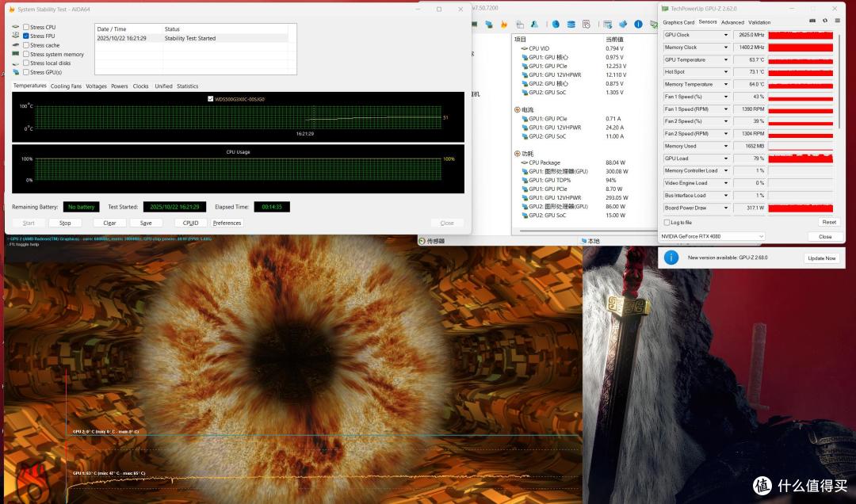Screen dimensions: 856x504
Task: Click the benchmark person icon in AIDA64 toolbar
Action: [x=534, y=24]
